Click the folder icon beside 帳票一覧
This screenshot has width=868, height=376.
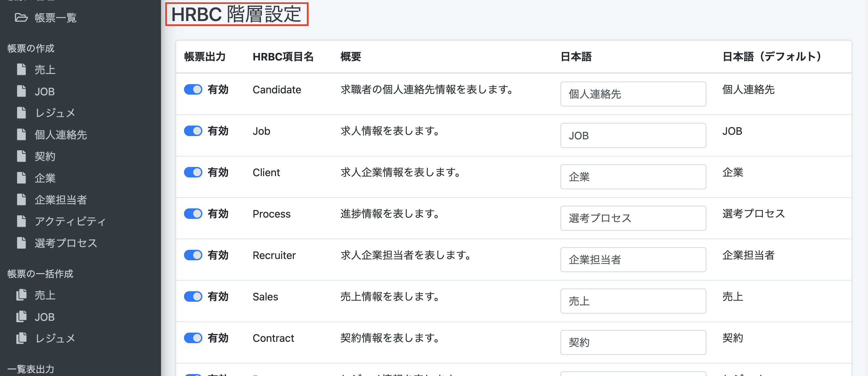pyautogui.click(x=21, y=17)
